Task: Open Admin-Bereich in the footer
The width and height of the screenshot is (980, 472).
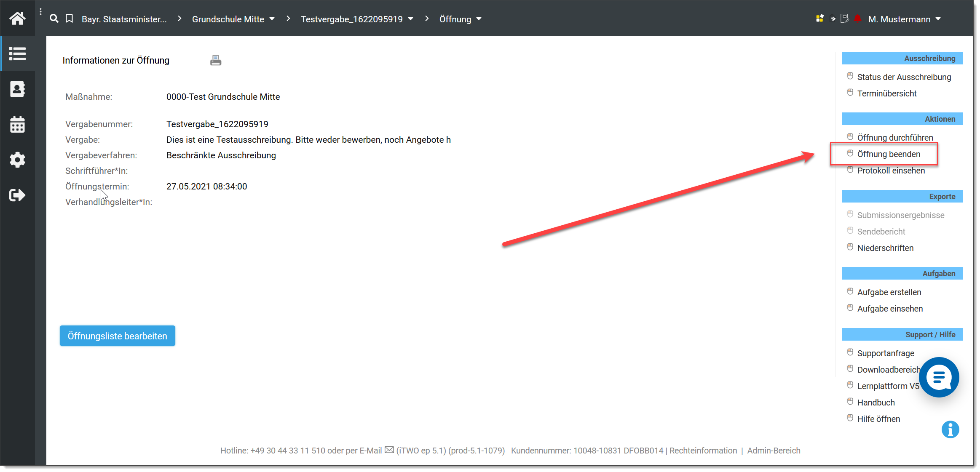Action: click(x=774, y=451)
